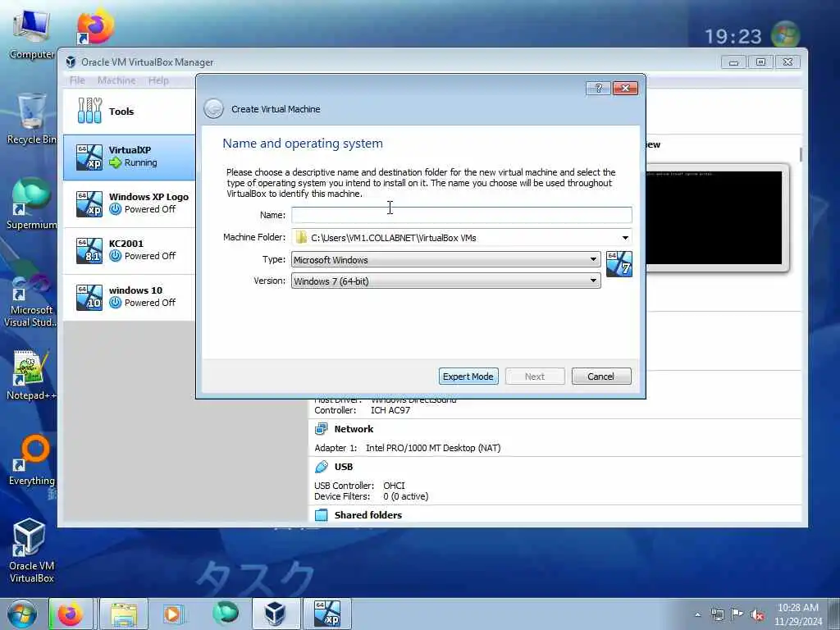Click the Windows 7 OS type icon

[619, 264]
